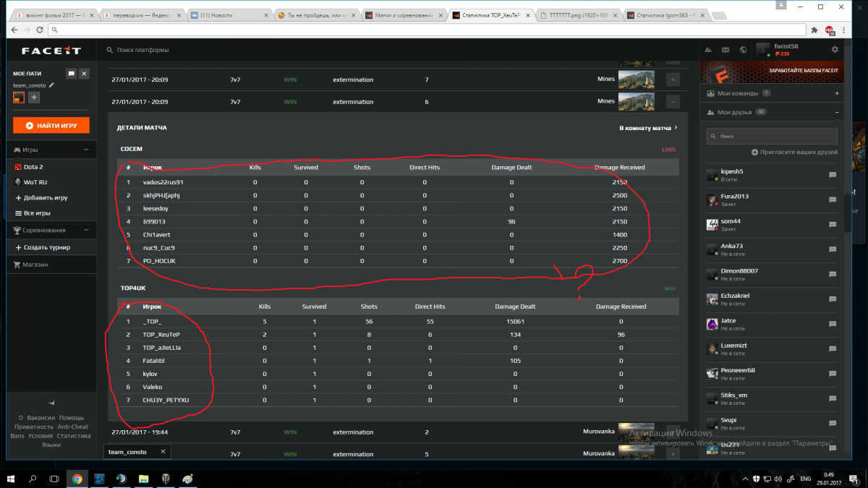Screen dimensions: 868x488
Task: Message som44 via chat icon
Action: [833, 225]
